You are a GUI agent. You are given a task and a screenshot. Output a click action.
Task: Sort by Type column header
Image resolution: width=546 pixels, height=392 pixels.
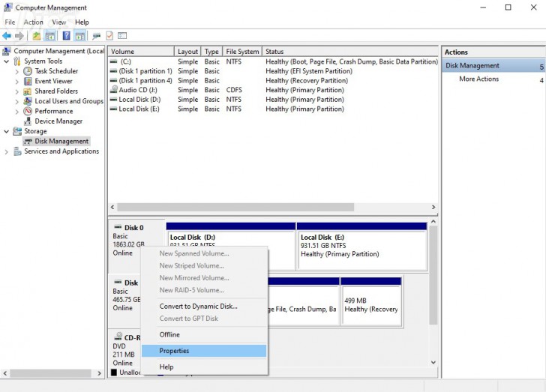pos(211,52)
